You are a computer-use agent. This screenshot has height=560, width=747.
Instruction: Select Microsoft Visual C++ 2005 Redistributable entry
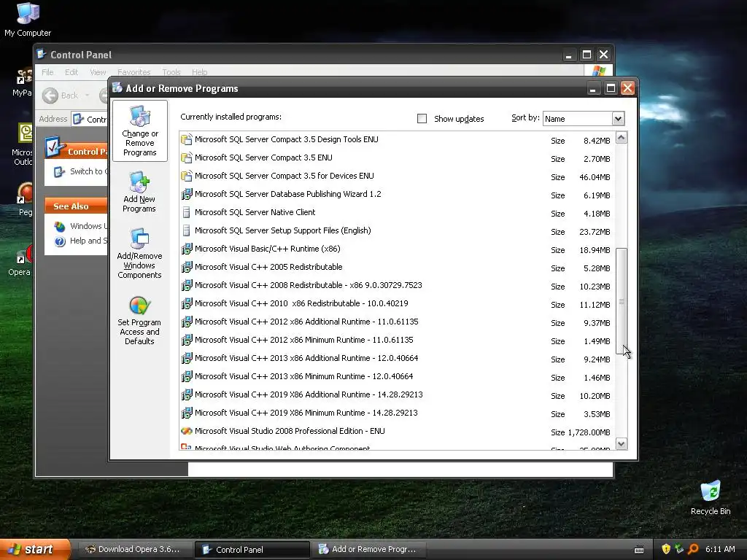coord(397,267)
